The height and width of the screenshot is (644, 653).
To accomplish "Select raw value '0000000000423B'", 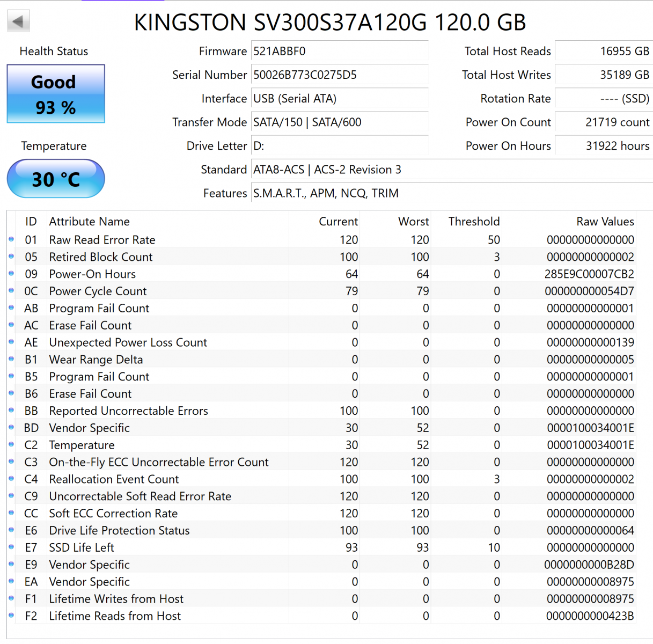I will (590, 616).
